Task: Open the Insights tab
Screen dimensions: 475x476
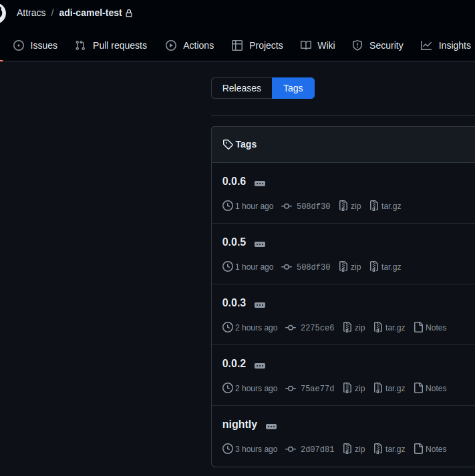Action: (446, 45)
